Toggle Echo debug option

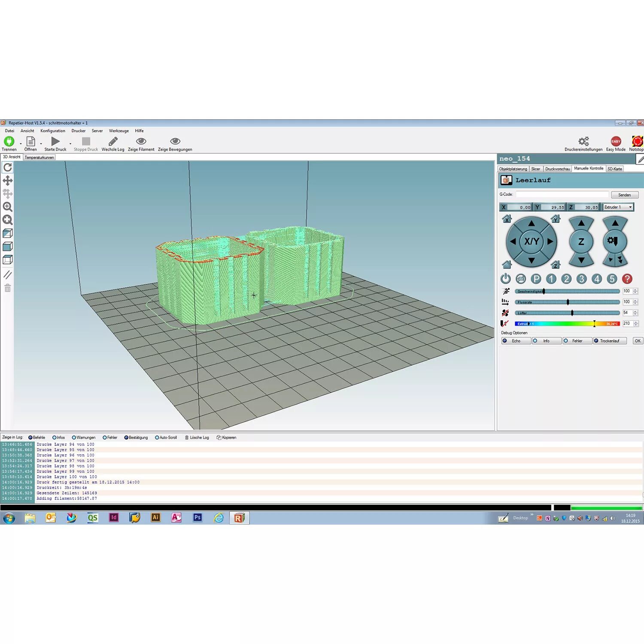pos(516,341)
